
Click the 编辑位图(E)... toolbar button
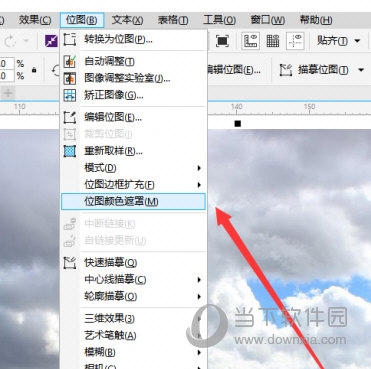point(234,70)
